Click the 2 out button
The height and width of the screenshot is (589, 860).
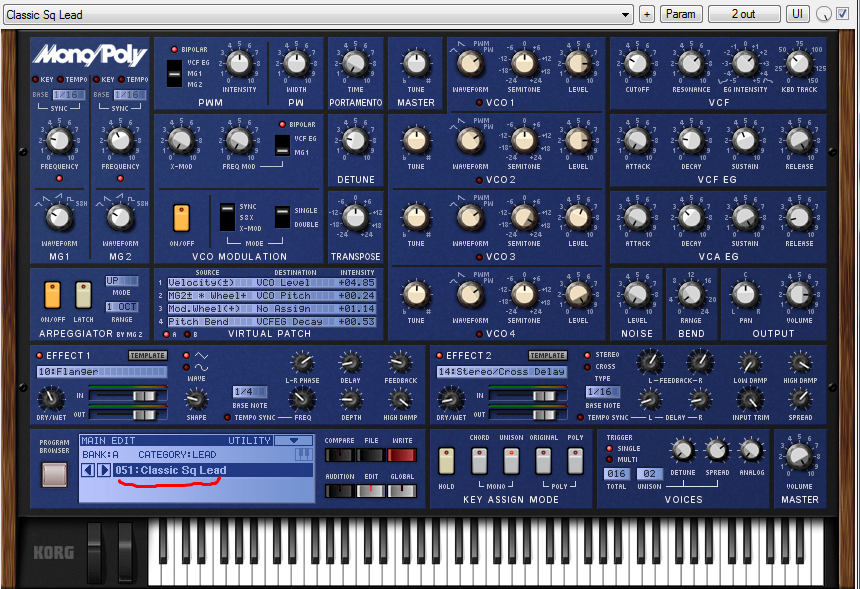pos(744,14)
